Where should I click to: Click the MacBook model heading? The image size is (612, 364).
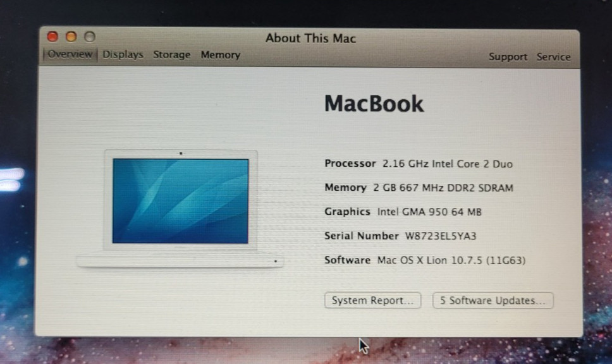[x=374, y=104]
